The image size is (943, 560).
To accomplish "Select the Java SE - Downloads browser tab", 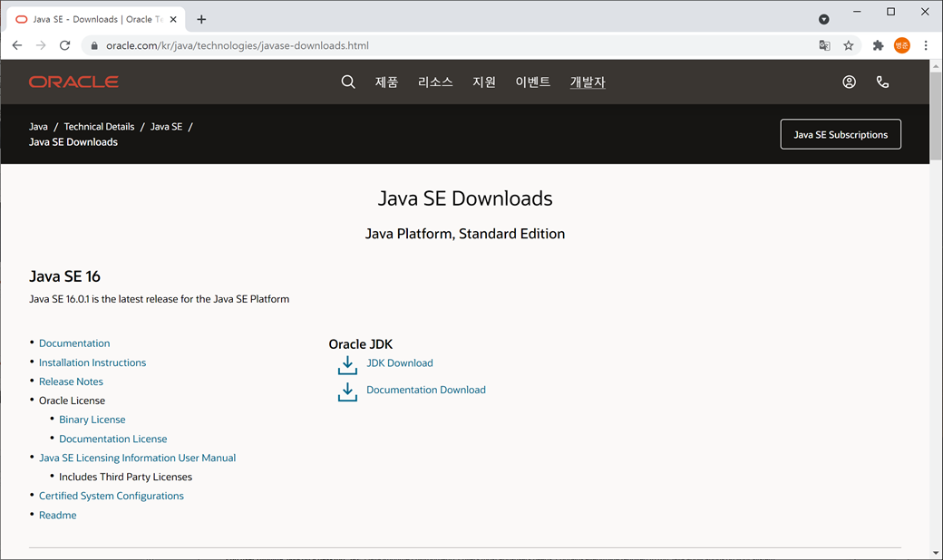I will (x=96, y=19).
